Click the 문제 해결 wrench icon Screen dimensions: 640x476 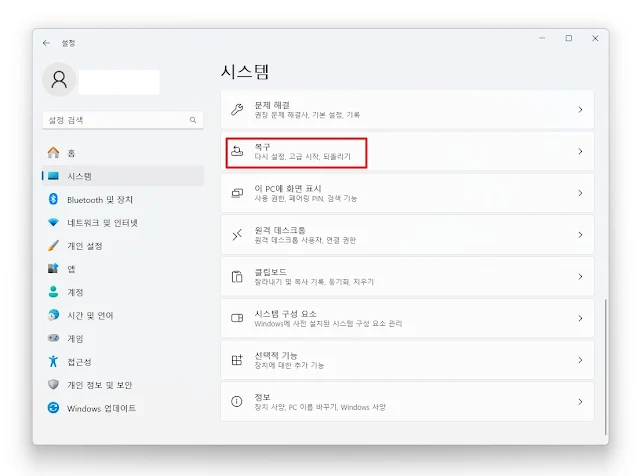(x=237, y=109)
